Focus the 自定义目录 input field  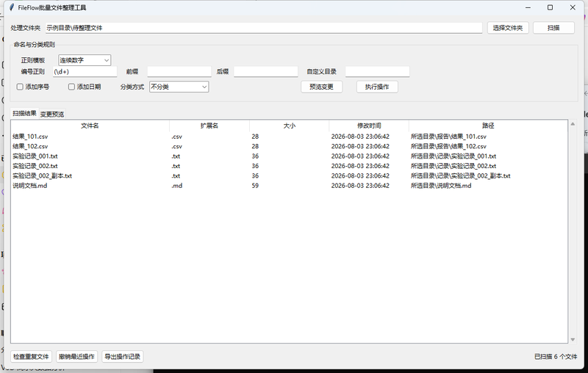(x=377, y=71)
